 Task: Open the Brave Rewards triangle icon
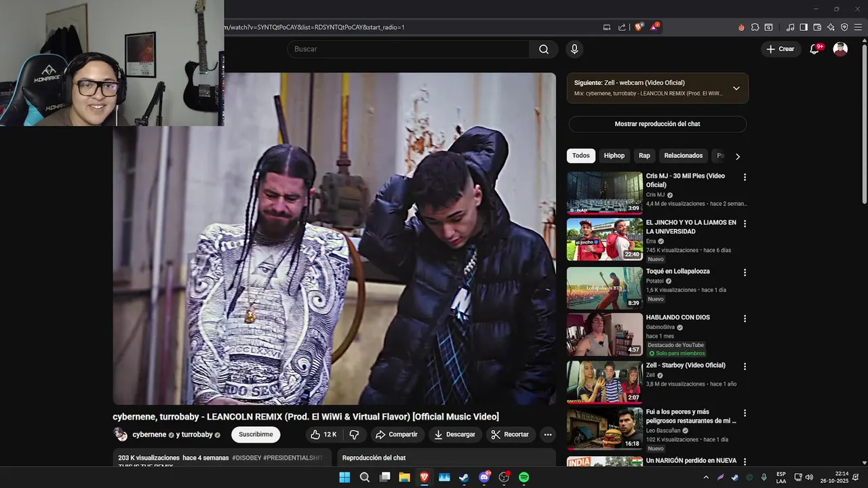coord(654,27)
